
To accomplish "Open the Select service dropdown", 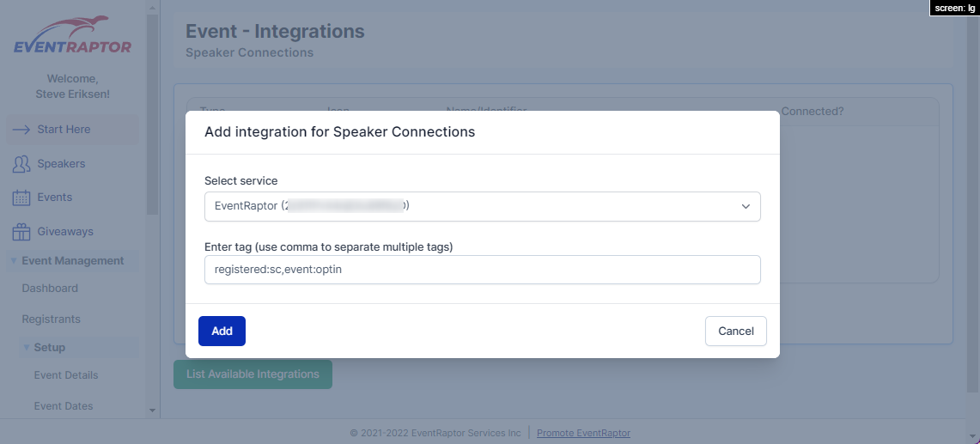I will coord(482,206).
